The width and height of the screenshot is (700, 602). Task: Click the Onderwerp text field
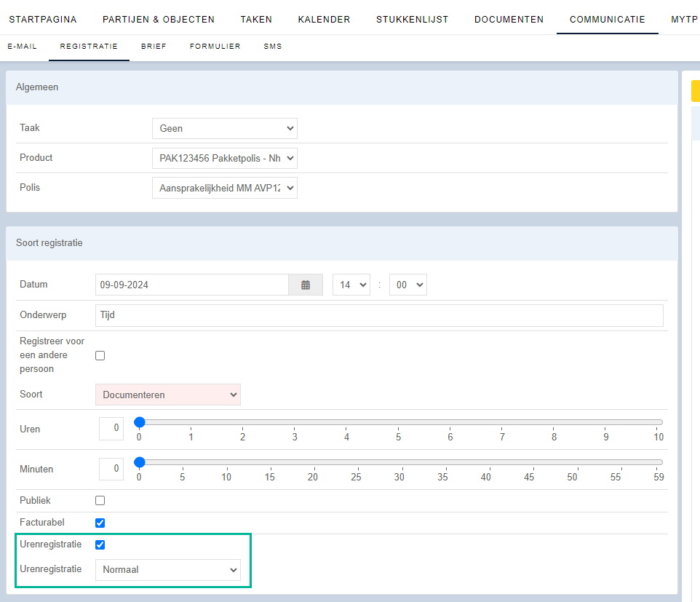click(378, 315)
